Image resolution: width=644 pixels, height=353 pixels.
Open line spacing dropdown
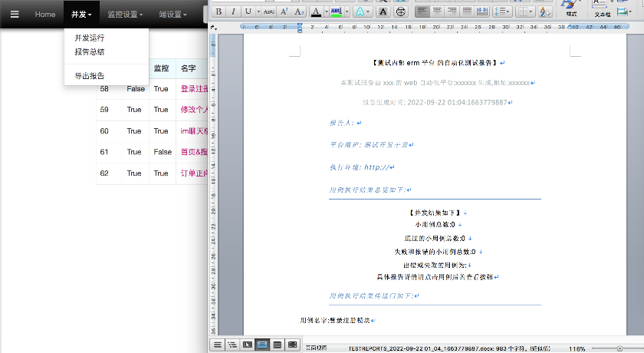pos(502,12)
